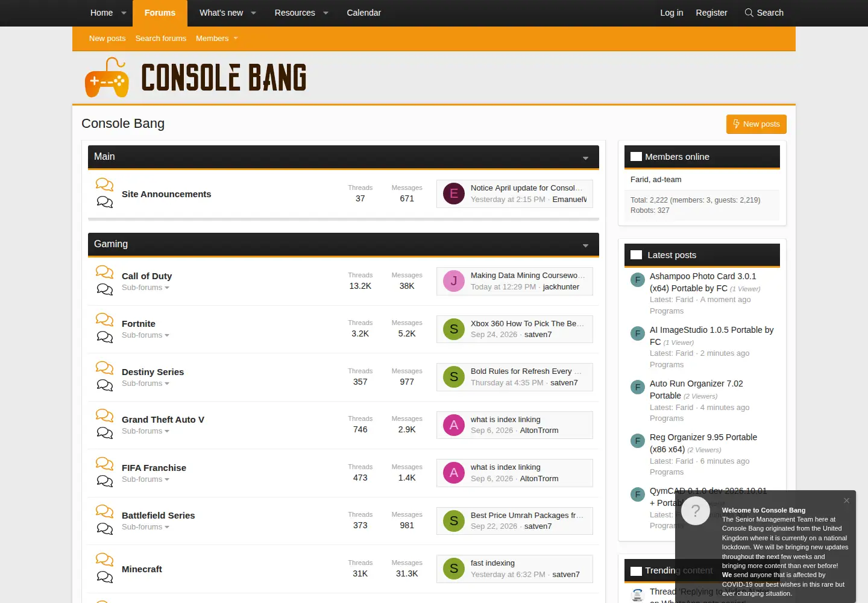Open thread Notice April update for Consol…
Screen dimensions: 868x603
[526, 188]
